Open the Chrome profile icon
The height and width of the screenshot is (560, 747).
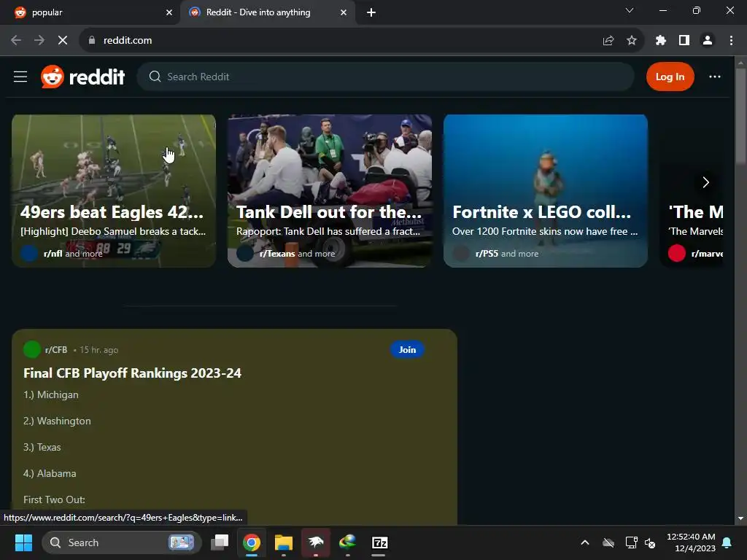708,41
